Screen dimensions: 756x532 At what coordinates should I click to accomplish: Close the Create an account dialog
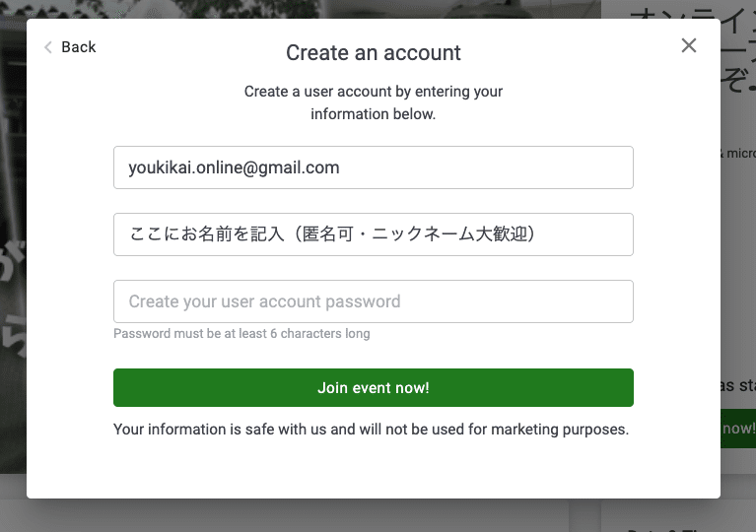[x=689, y=45]
